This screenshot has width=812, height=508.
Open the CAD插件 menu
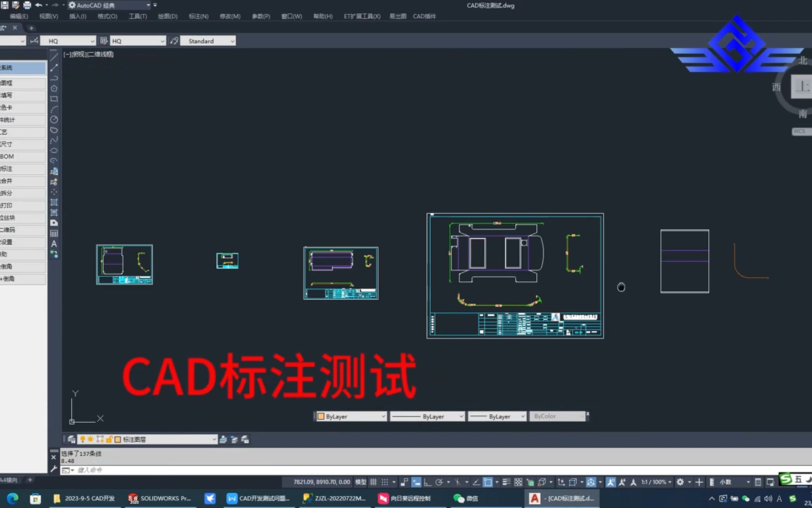[x=425, y=16]
